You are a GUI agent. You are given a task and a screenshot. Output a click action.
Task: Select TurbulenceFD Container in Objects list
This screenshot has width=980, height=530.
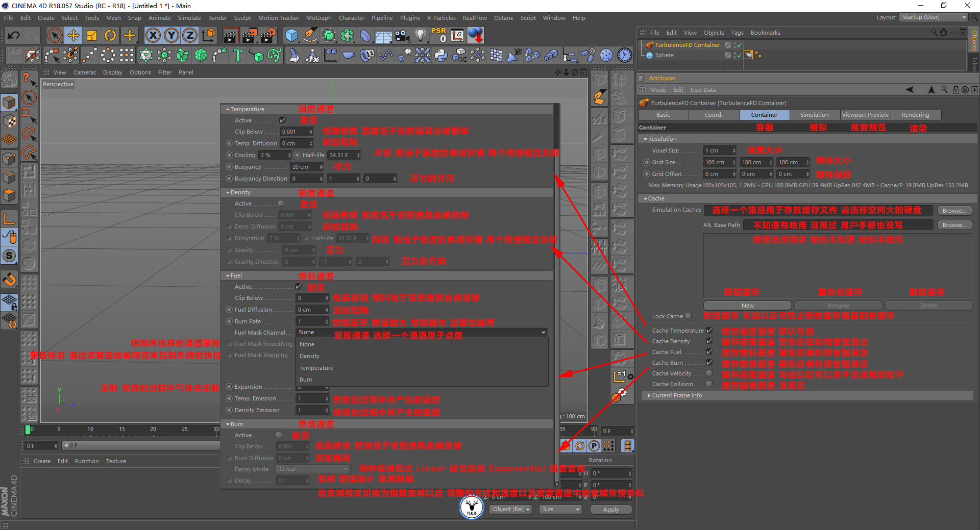pyautogui.click(x=687, y=45)
